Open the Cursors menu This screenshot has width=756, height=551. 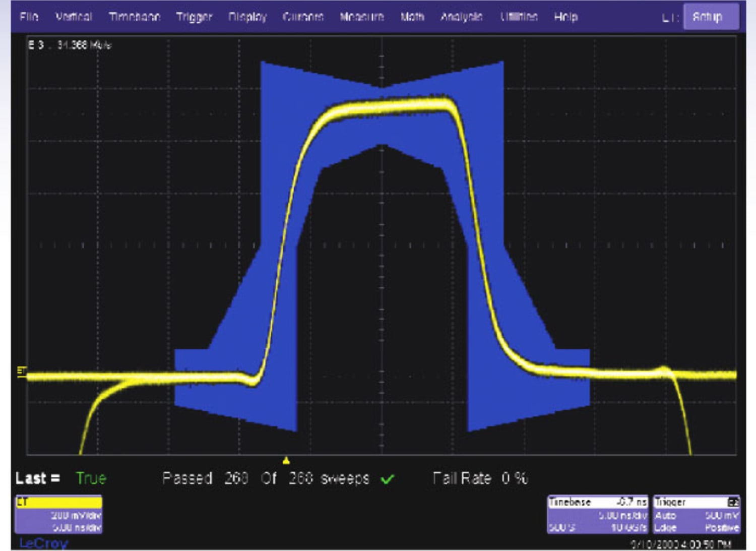point(303,17)
